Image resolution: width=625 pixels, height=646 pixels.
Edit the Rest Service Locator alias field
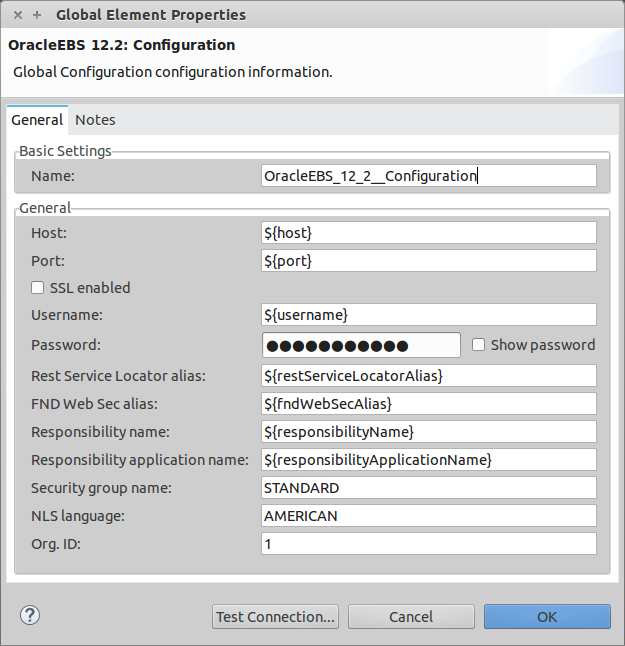click(x=428, y=376)
